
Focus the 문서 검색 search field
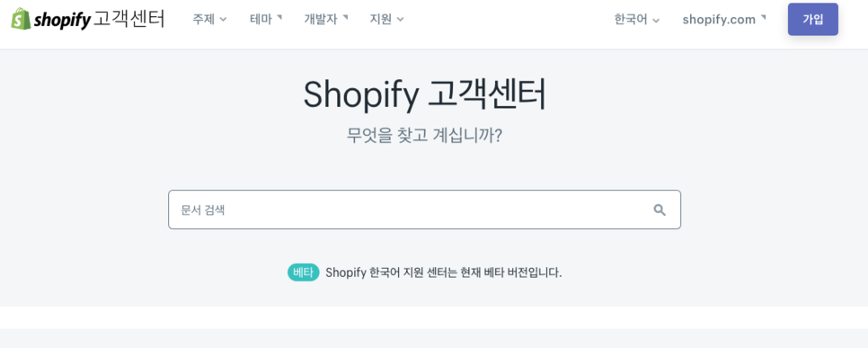tap(425, 210)
